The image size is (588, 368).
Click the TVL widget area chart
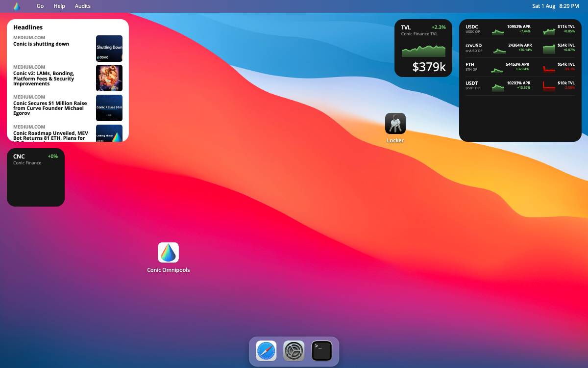click(x=424, y=51)
